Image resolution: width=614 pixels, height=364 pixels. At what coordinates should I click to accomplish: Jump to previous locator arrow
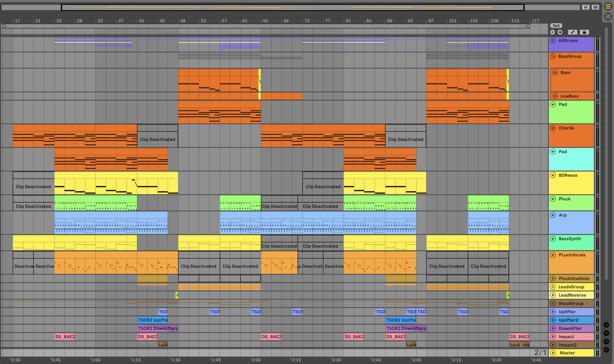point(553,32)
